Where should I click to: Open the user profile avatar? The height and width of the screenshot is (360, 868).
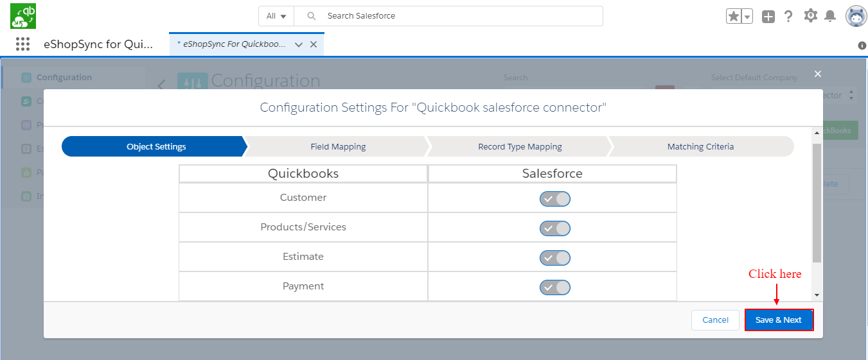point(856,17)
